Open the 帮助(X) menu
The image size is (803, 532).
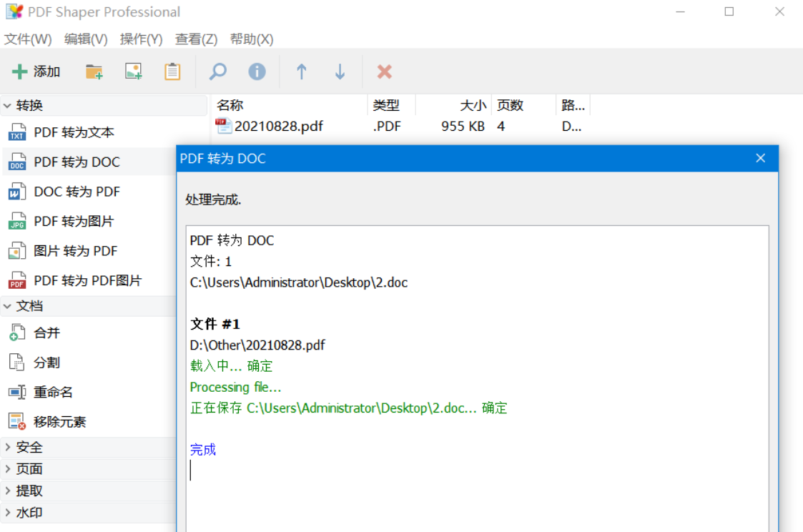point(252,39)
